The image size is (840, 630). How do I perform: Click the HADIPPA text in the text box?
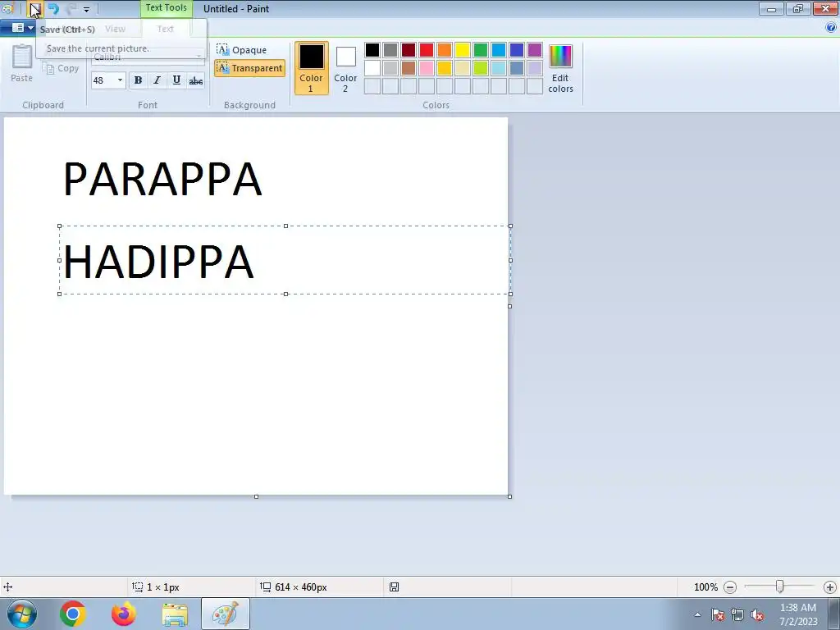point(158,262)
